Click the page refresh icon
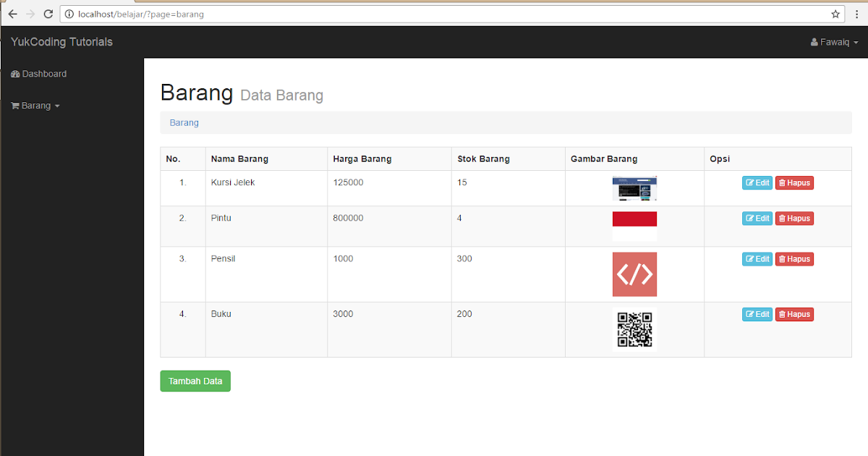 [x=48, y=13]
